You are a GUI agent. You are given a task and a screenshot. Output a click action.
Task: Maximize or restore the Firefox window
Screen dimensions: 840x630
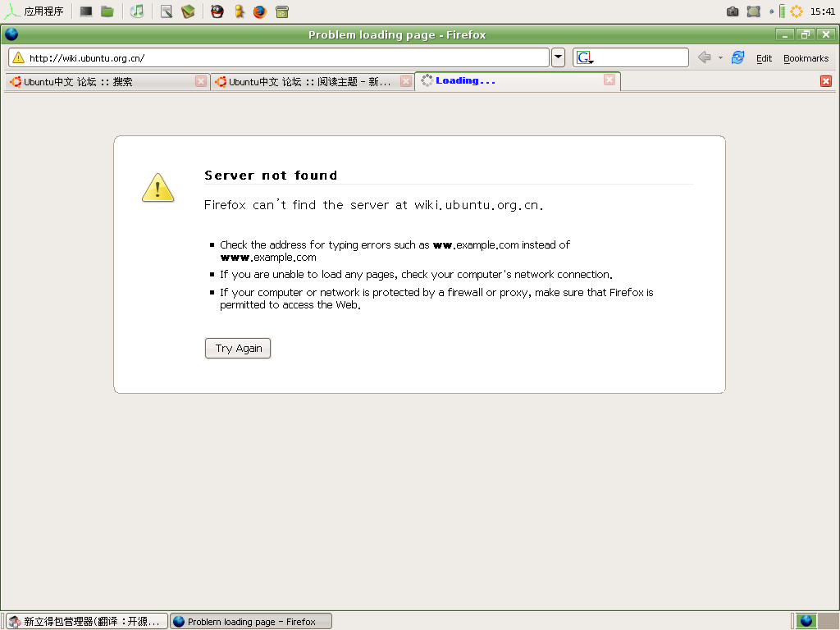(x=806, y=34)
